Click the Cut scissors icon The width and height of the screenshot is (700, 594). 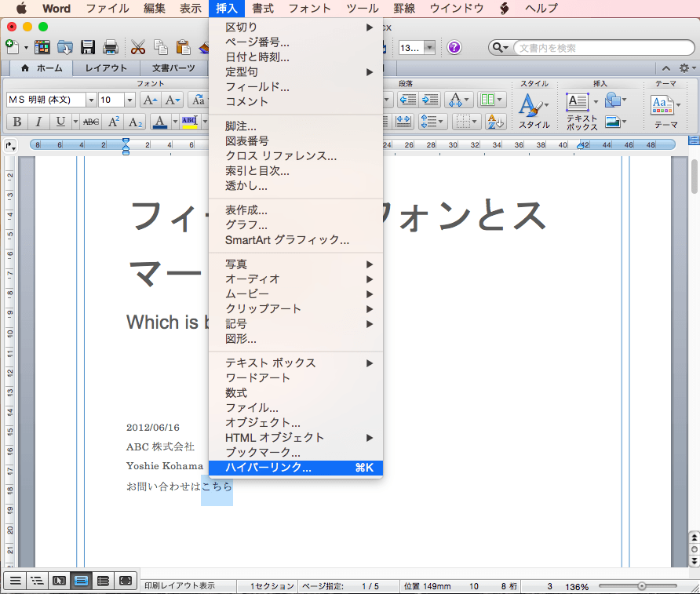(138, 47)
